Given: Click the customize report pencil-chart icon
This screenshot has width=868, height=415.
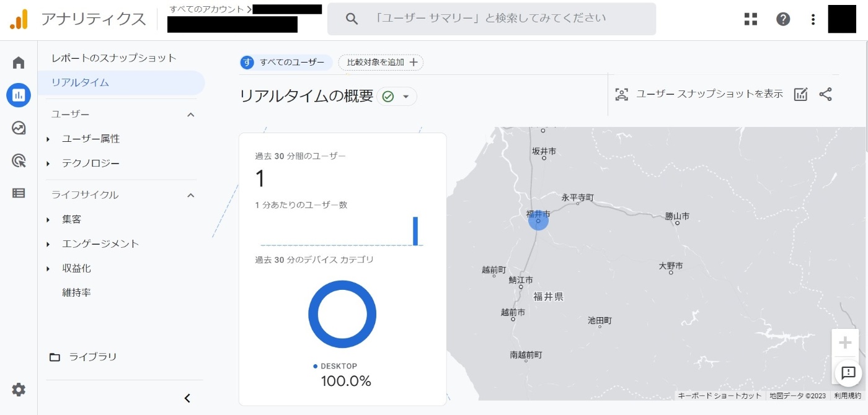Looking at the screenshot, I should (800, 94).
